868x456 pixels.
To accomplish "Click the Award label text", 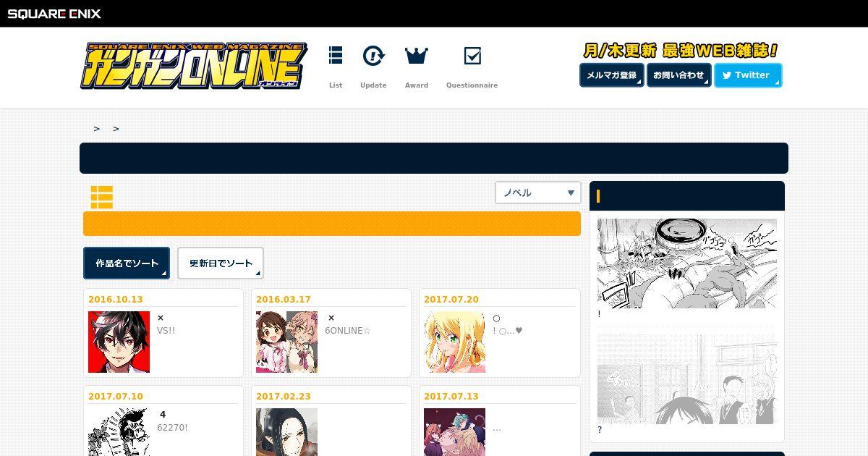I will [417, 85].
